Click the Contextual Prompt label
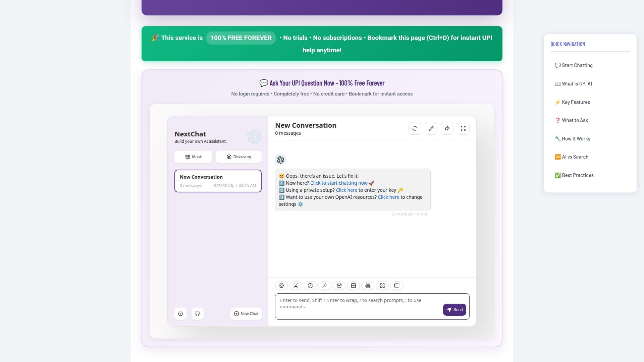This screenshot has width=644, height=362. pos(409,214)
